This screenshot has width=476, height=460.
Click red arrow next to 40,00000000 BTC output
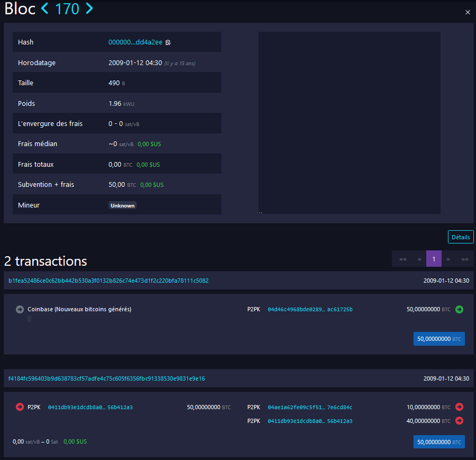click(459, 420)
